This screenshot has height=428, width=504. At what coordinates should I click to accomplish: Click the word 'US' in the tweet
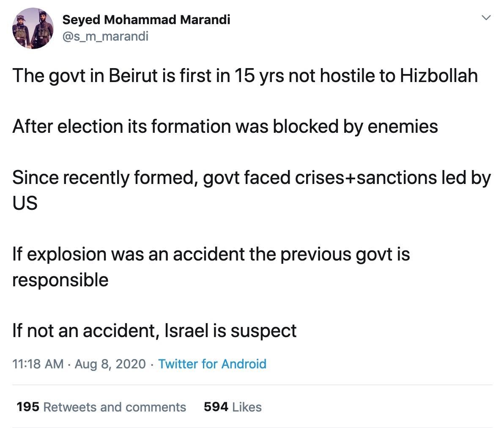pyautogui.click(x=25, y=203)
